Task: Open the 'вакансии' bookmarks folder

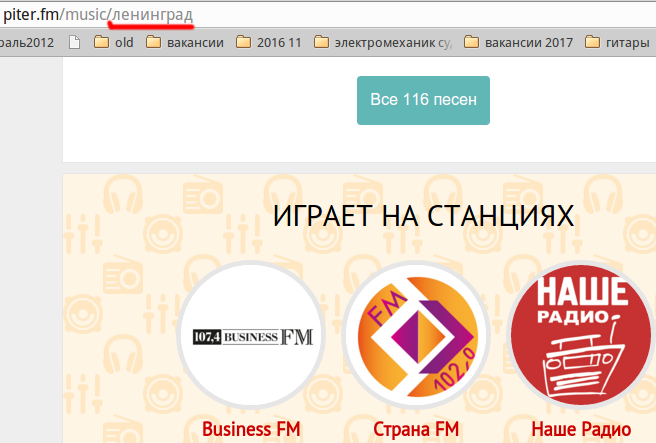Action: click(x=184, y=42)
